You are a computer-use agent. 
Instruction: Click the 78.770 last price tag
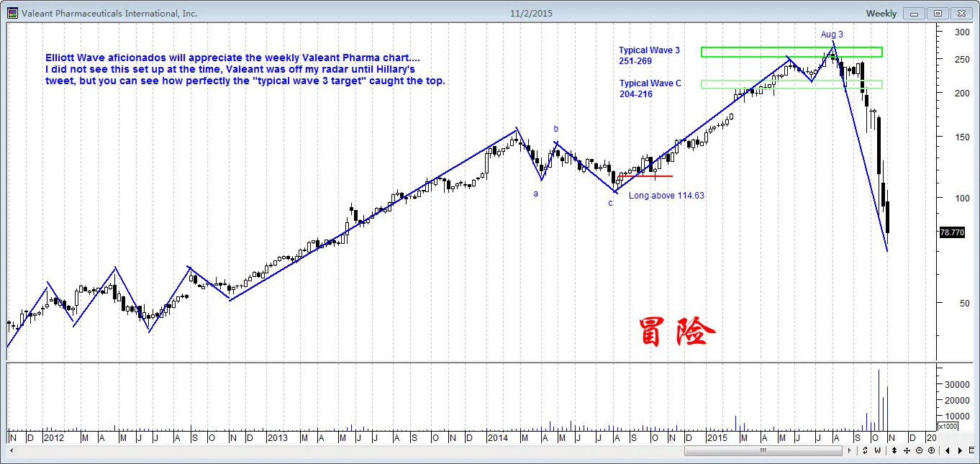[952, 232]
